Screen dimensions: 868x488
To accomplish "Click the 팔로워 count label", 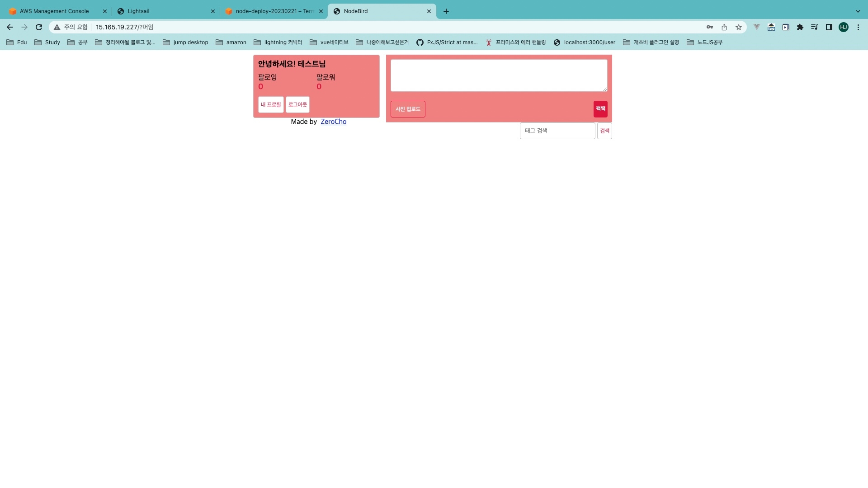I will pyautogui.click(x=325, y=77).
